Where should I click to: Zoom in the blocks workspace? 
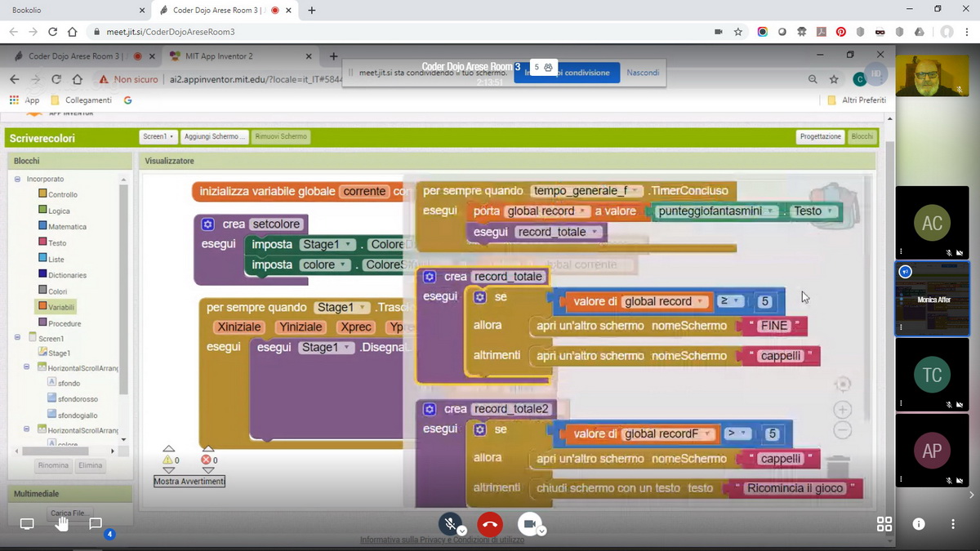(843, 409)
